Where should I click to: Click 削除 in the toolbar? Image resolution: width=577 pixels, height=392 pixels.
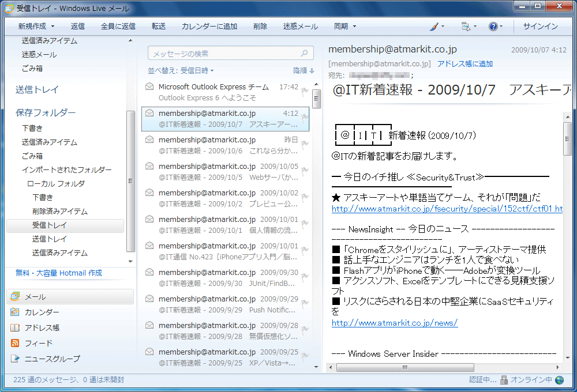[x=260, y=27]
